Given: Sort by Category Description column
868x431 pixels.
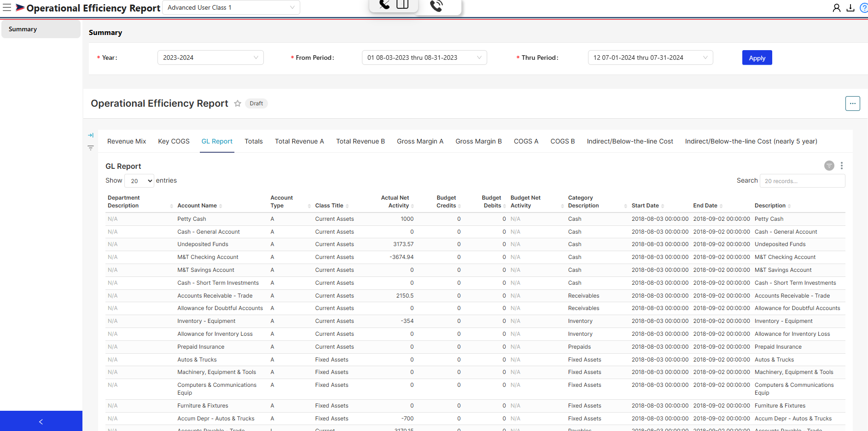Looking at the screenshot, I should click(626, 206).
